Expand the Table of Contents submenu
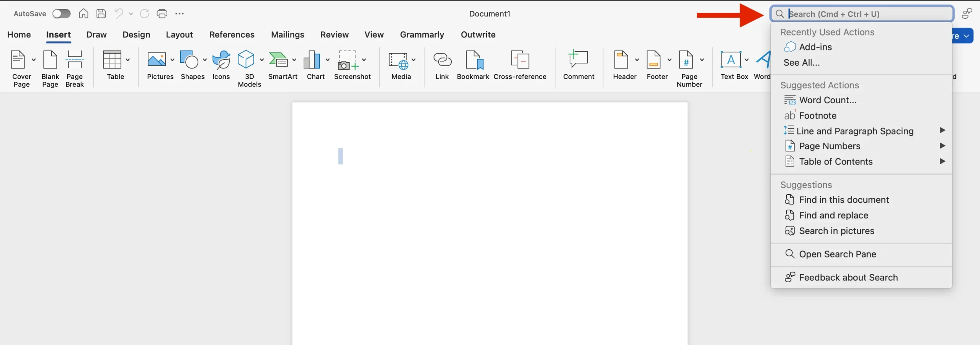 pos(942,161)
